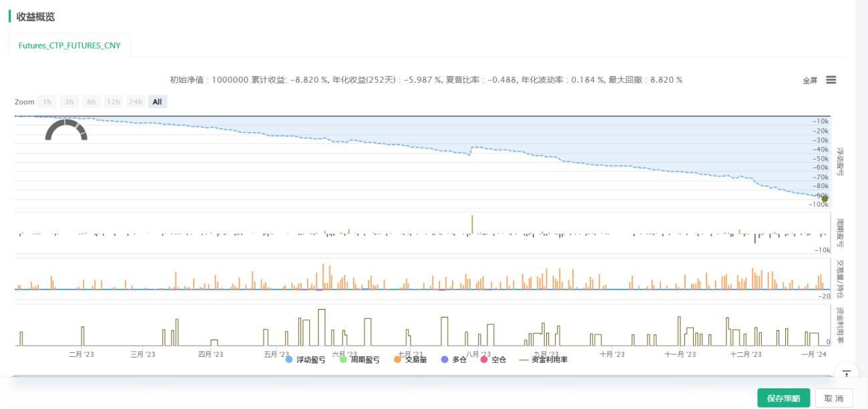The image size is (868, 409).
Task: Click the 收益概览 section heading
Action: click(x=35, y=17)
